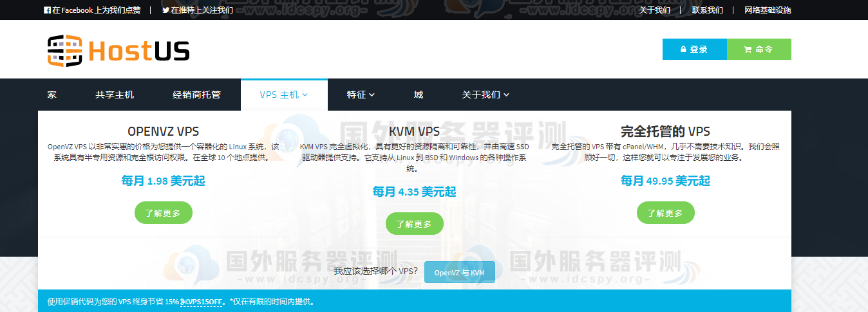The image size is (868, 312).
Task: Click the lock icon on 登录 button
Action: click(683, 50)
